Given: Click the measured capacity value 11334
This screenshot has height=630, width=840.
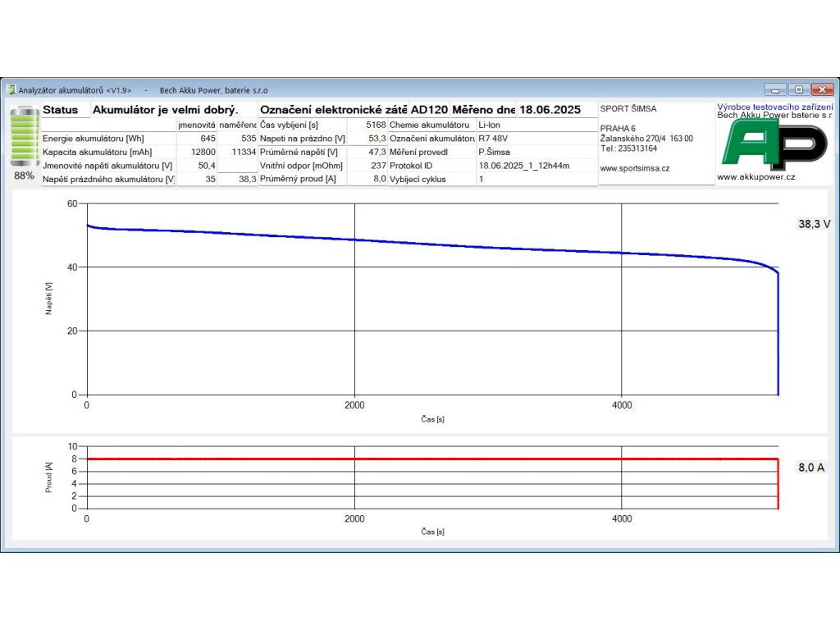Looking at the screenshot, I should click(238, 152).
